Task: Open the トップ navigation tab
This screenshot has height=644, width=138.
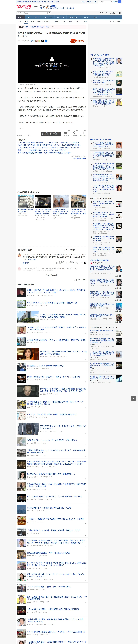Action: click(20, 17)
